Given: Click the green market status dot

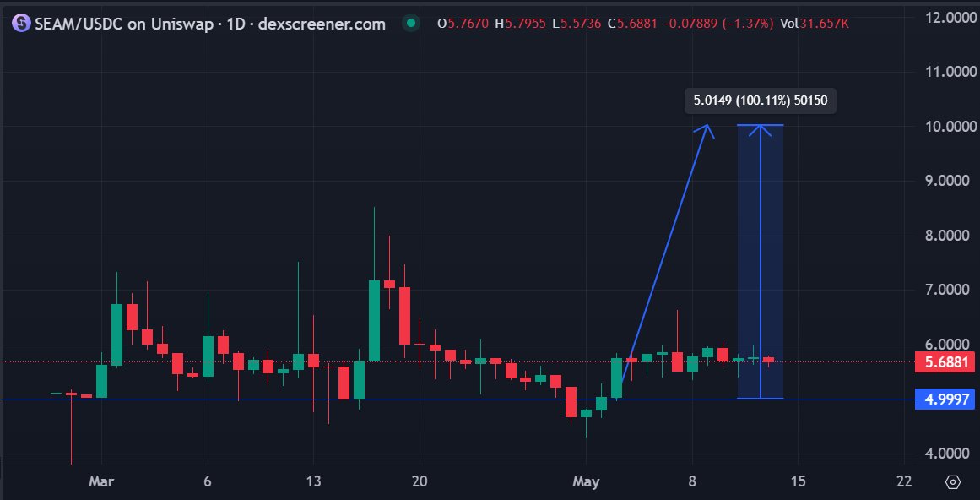Looking at the screenshot, I should pos(410,24).
